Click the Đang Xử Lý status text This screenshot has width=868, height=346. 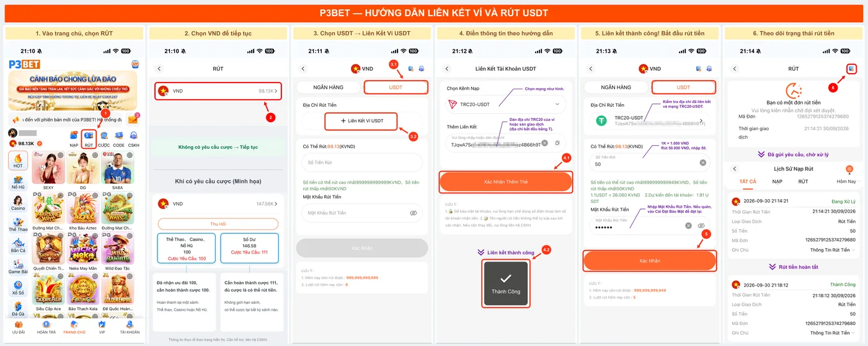[842, 201]
